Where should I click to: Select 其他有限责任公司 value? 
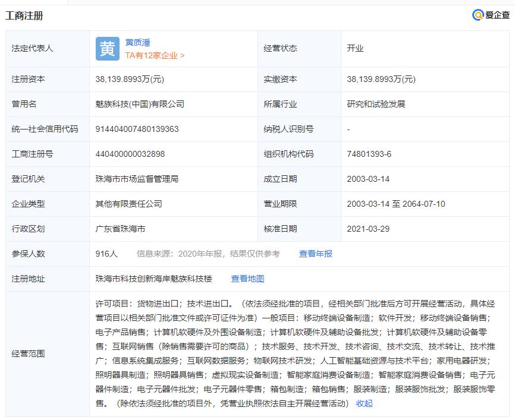tap(128, 204)
